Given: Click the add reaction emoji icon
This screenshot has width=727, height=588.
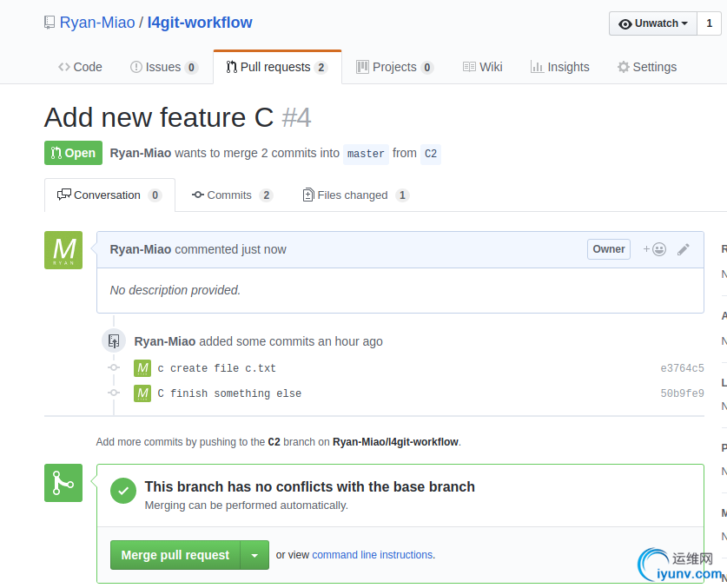Looking at the screenshot, I should pos(655,249).
